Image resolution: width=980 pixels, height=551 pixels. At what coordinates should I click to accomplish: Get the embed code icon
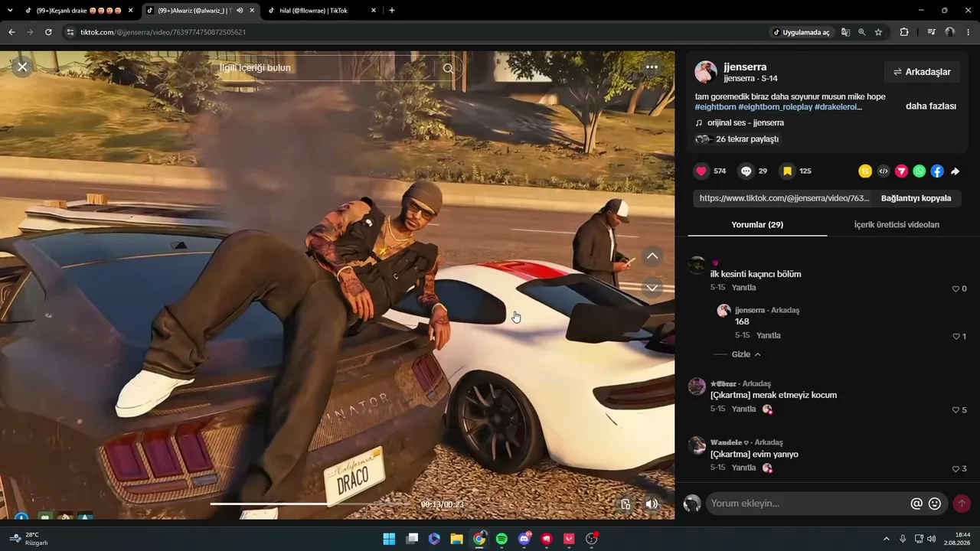(x=884, y=171)
